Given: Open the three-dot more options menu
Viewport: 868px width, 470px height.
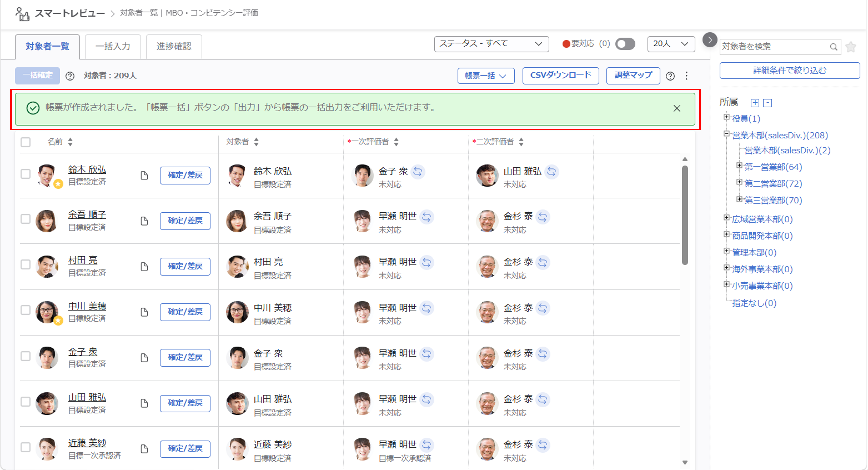Looking at the screenshot, I should pos(686,76).
